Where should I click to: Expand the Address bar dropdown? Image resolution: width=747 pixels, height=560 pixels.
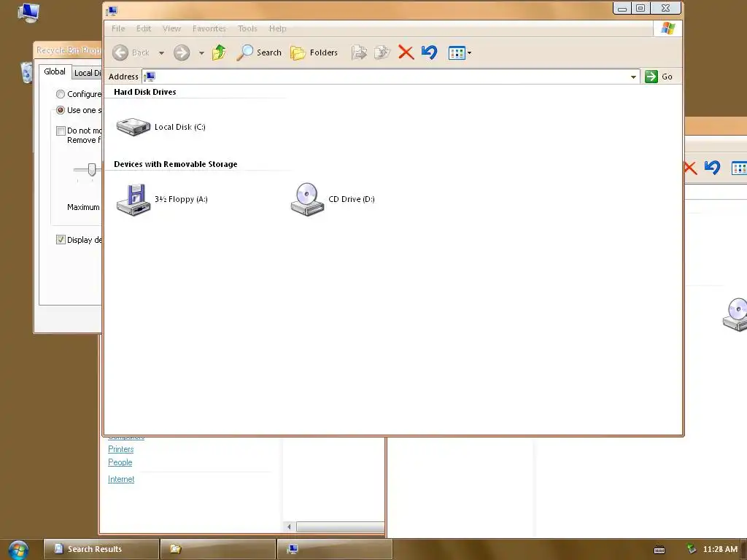pyautogui.click(x=633, y=77)
